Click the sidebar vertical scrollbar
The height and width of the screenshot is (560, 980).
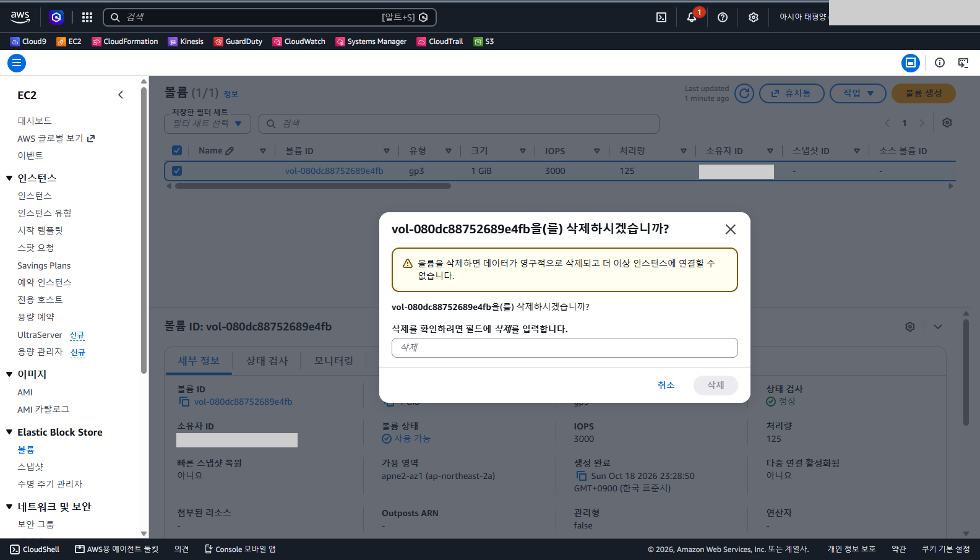(x=144, y=229)
